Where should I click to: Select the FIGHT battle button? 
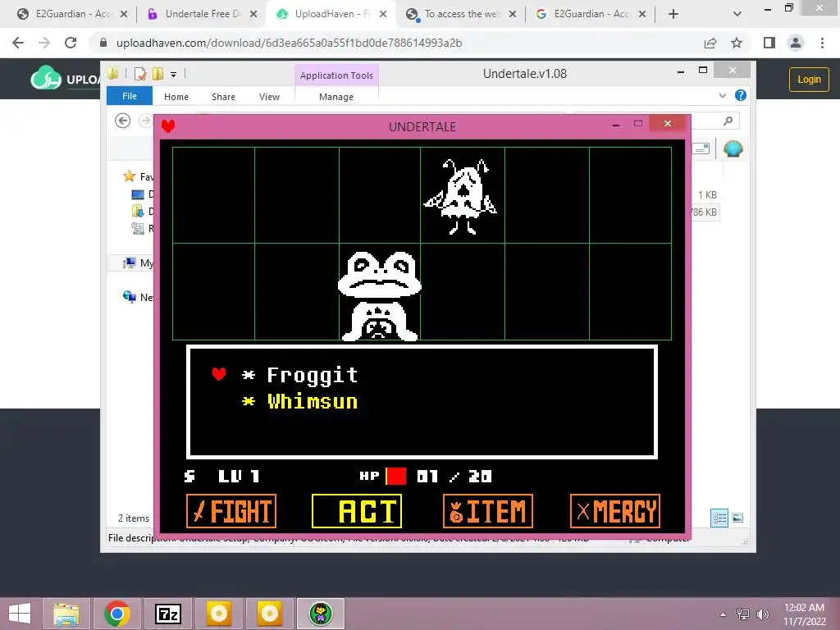tap(231, 510)
